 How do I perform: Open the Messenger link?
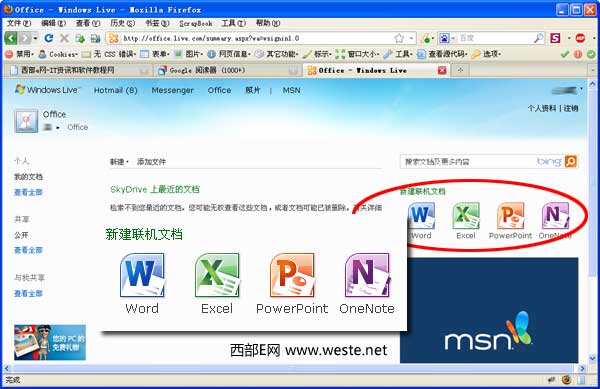point(173,90)
